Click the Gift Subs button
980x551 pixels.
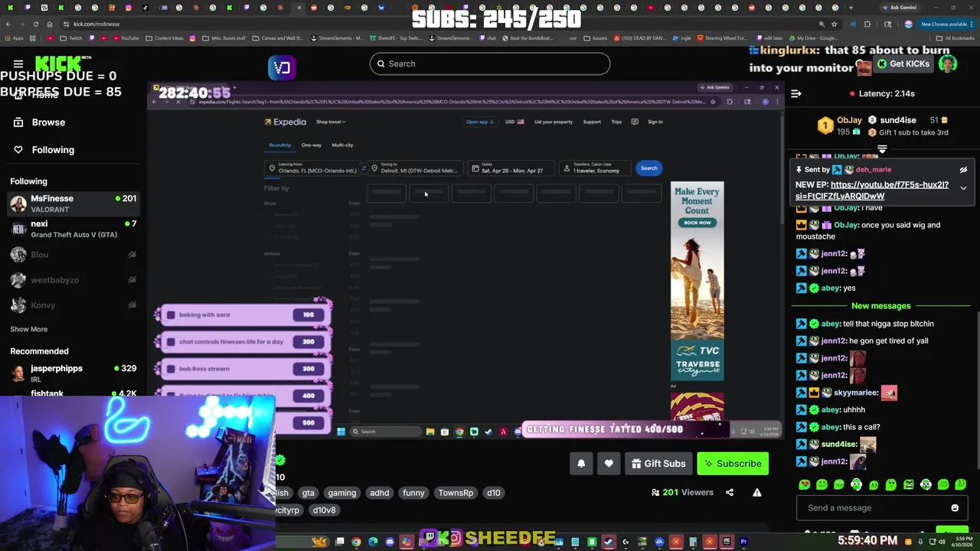click(x=658, y=464)
